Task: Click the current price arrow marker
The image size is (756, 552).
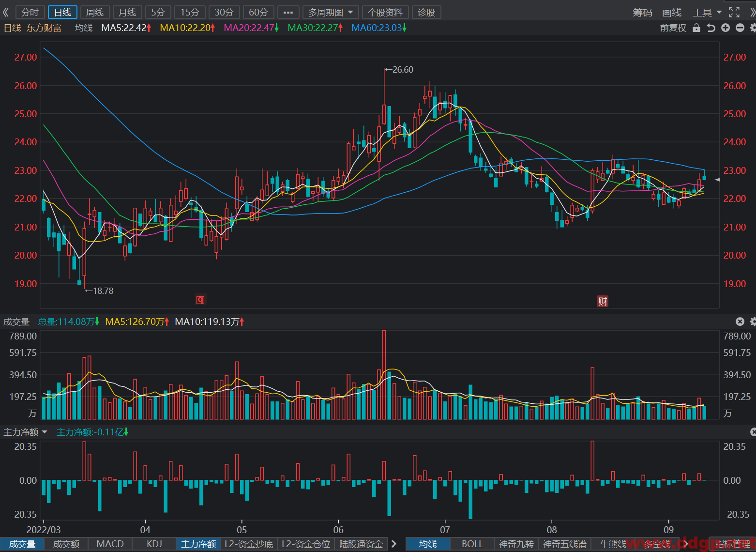Action: pos(717,180)
